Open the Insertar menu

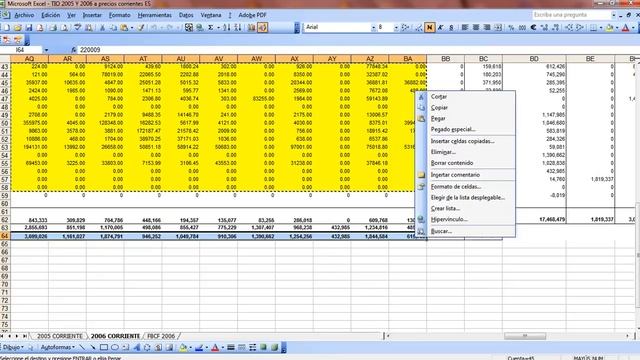click(x=92, y=15)
